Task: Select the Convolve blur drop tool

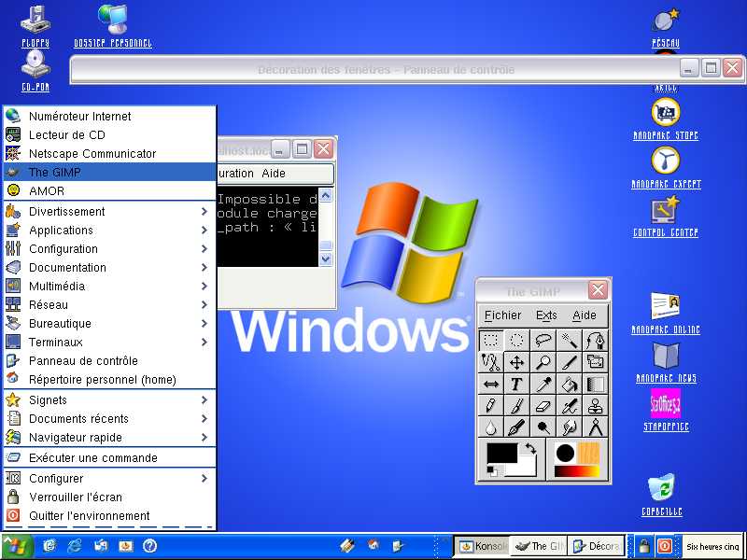Action: tap(491, 427)
